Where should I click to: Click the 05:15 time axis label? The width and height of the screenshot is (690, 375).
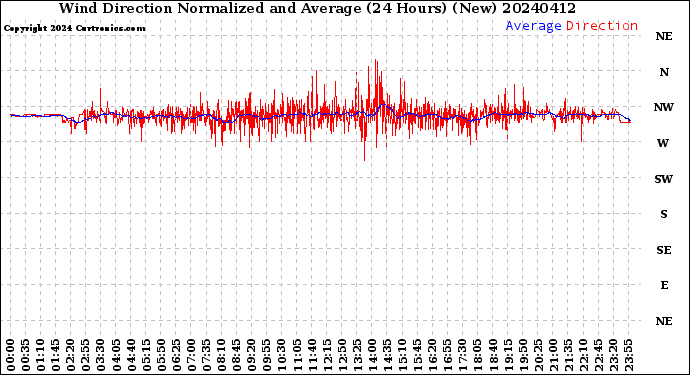coord(146,355)
